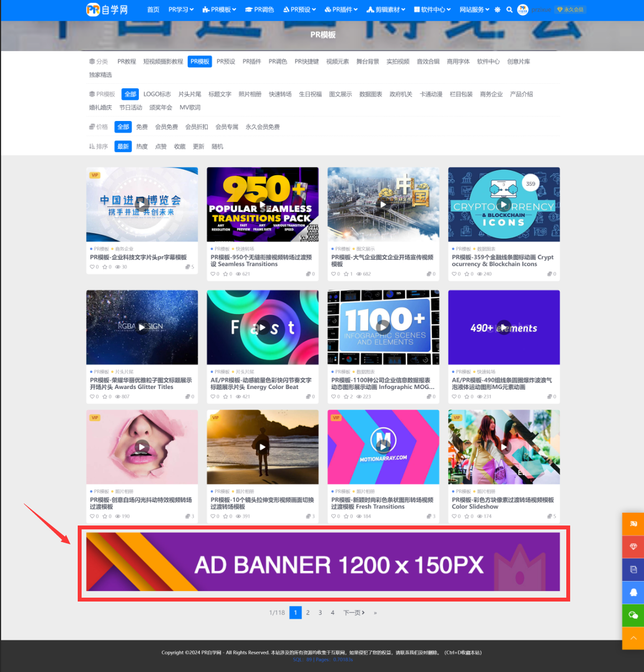Click the red diamond VIP sidebar icon

(633, 547)
